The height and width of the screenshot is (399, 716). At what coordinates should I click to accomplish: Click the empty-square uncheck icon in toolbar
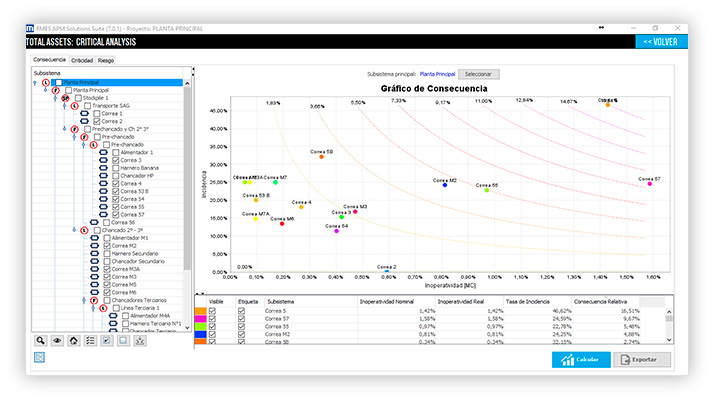click(x=123, y=341)
